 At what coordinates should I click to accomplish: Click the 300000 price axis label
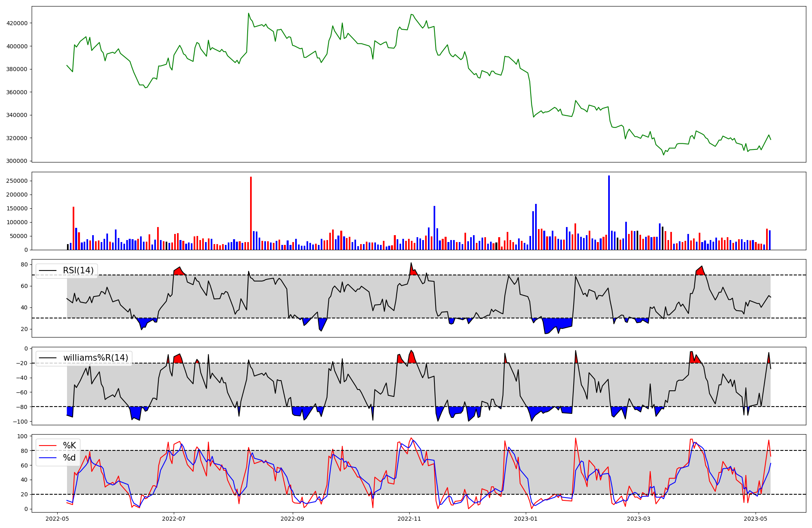point(17,161)
